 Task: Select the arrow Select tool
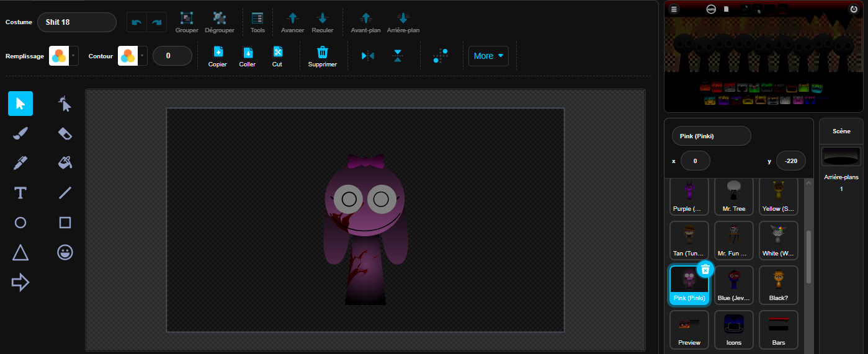[20, 104]
